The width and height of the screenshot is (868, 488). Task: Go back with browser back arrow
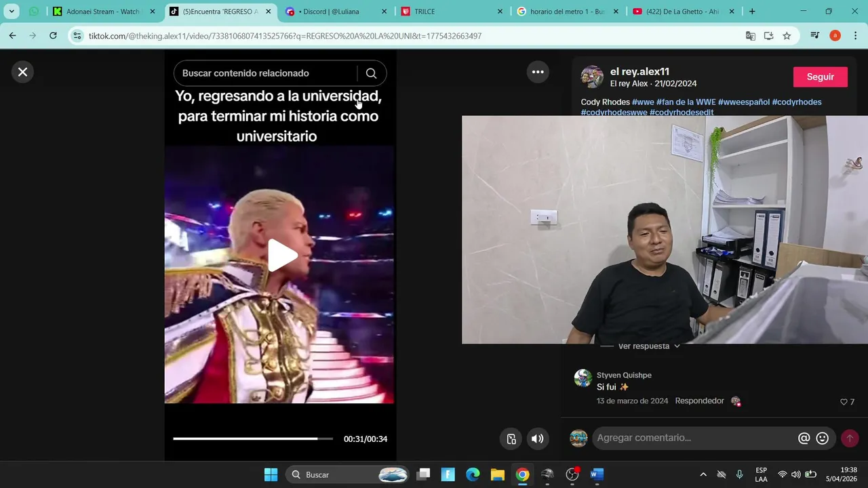(x=12, y=36)
